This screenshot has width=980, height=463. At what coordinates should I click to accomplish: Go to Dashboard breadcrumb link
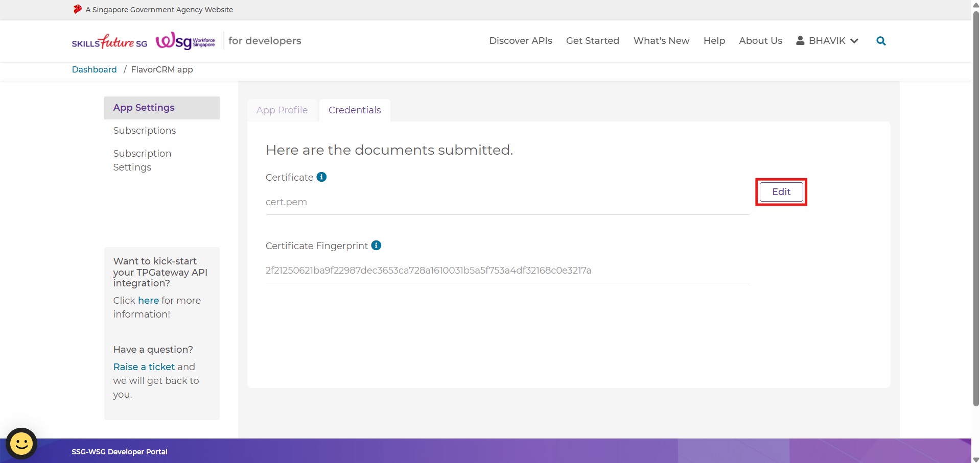[94, 69]
